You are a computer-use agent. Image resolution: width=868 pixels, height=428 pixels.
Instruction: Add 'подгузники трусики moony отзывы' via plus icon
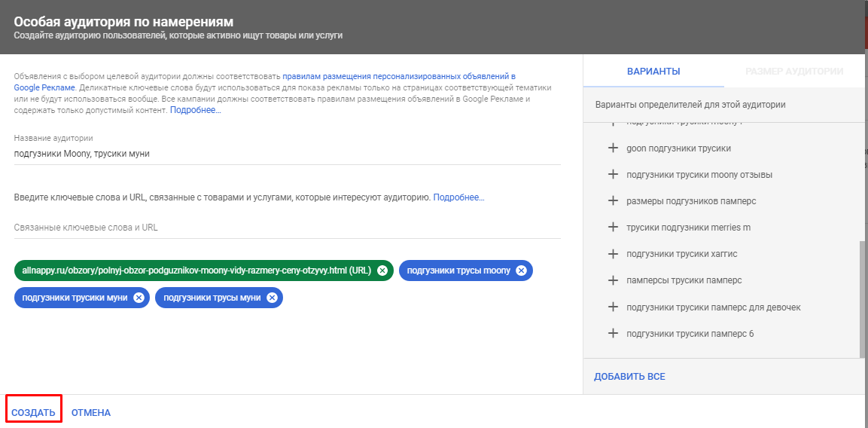point(613,175)
